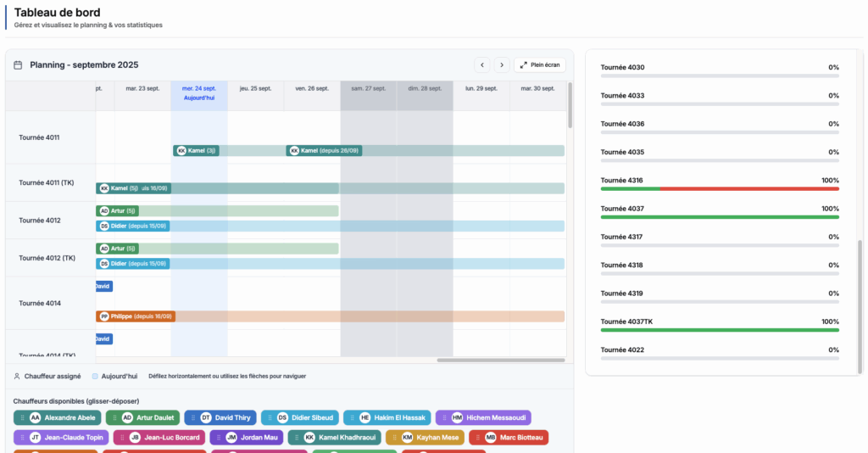Click drag handle on David Thiry chip
Viewport: 868px width, 453px height.
pos(193,417)
